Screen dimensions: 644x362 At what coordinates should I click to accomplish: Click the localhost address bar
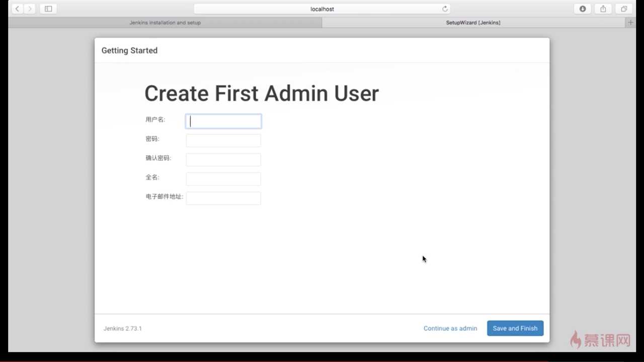coord(322,9)
